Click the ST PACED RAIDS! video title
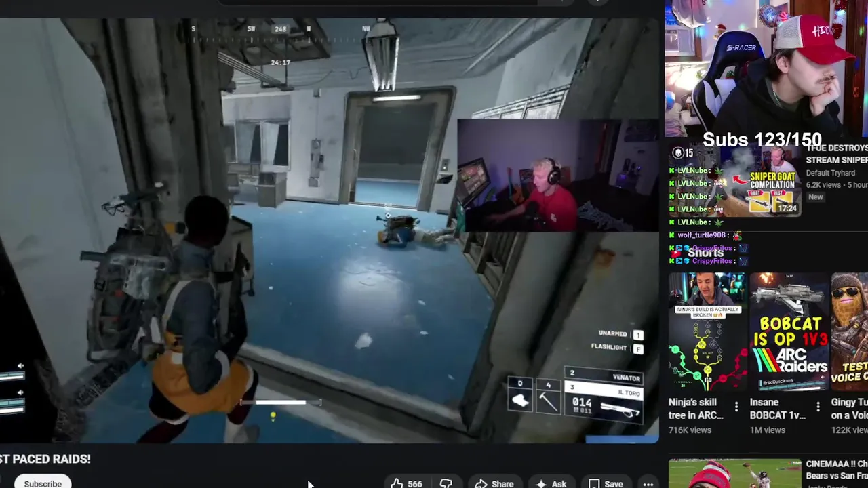The image size is (868, 488). click(x=45, y=459)
